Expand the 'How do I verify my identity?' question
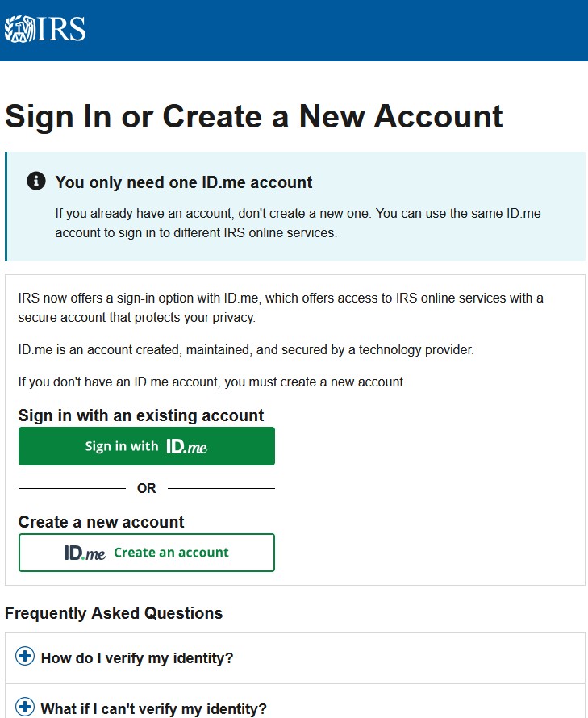This screenshot has height=718, width=588. point(137,658)
